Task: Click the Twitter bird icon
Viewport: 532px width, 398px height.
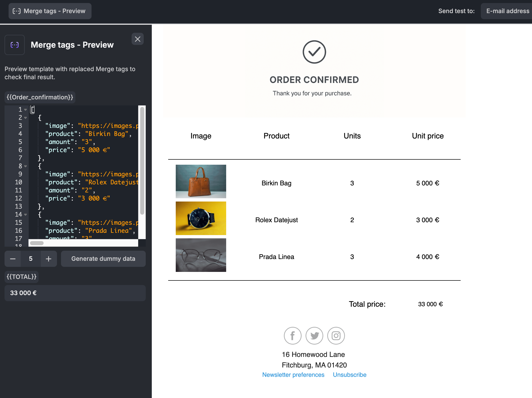Action: tap(314, 336)
